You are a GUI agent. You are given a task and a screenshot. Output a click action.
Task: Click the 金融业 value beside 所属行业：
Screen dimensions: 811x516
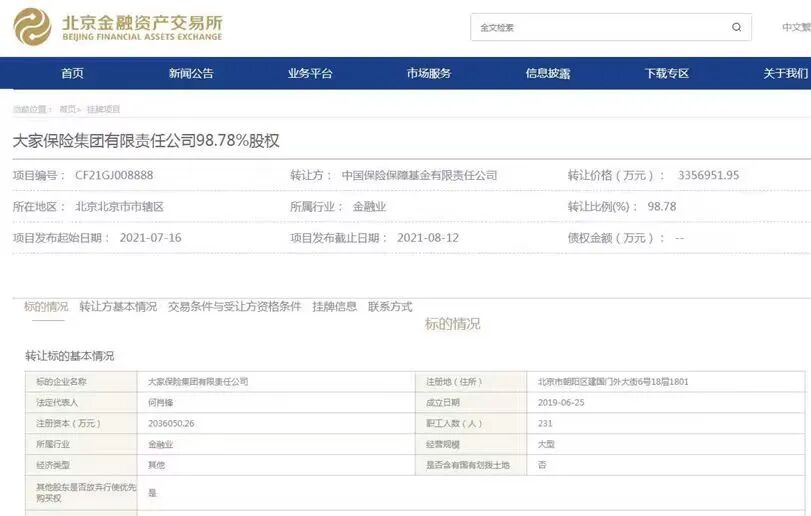click(x=369, y=207)
